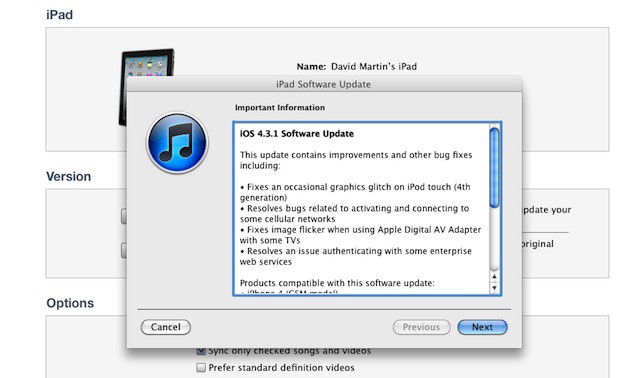
Task: Click the enterprise web services bullet
Action: [355, 256]
